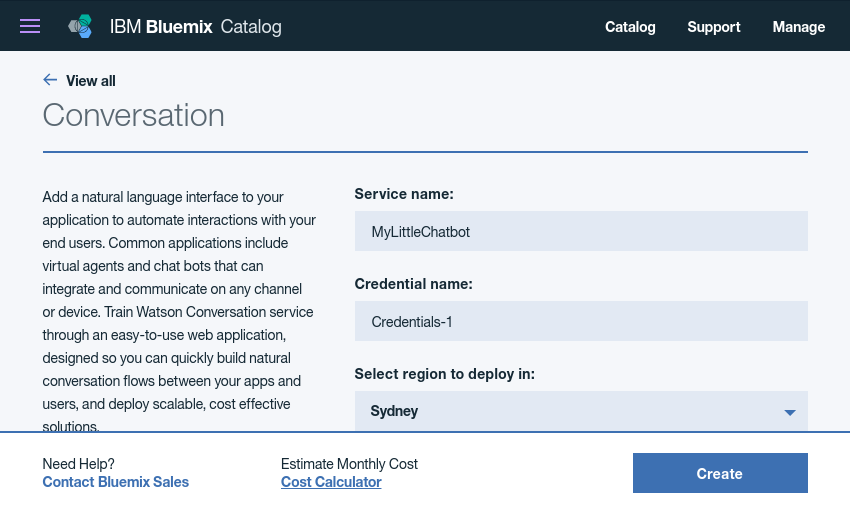Focus the Service name field MyLittleChatbot
The height and width of the screenshot is (513, 850).
pyautogui.click(x=580, y=231)
